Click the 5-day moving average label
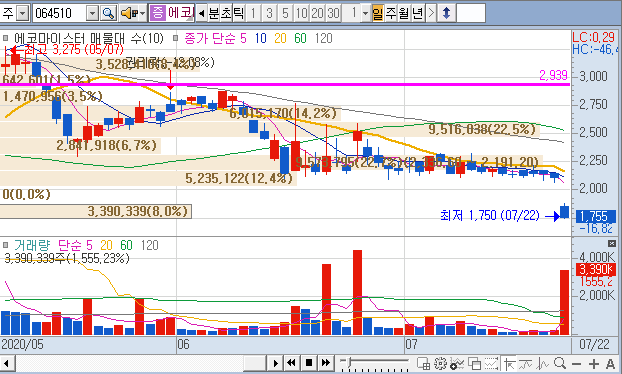The height and width of the screenshot is (374, 622). [243, 38]
